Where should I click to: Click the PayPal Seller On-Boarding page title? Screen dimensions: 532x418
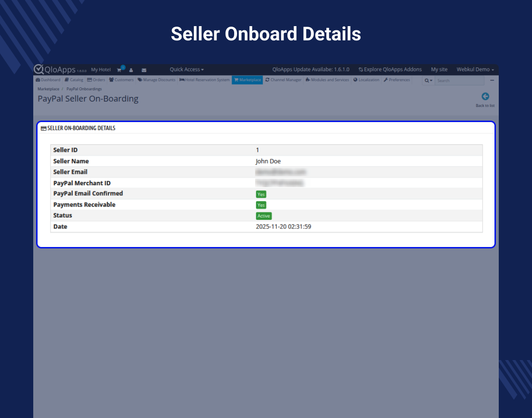click(88, 99)
